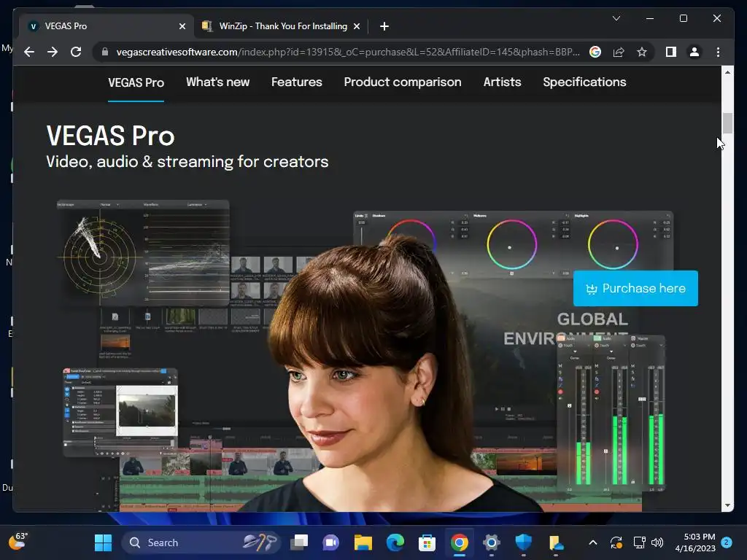
Task: Switch to the WinZip Thank You tab
Action: pyautogui.click(x=282, y=26)
